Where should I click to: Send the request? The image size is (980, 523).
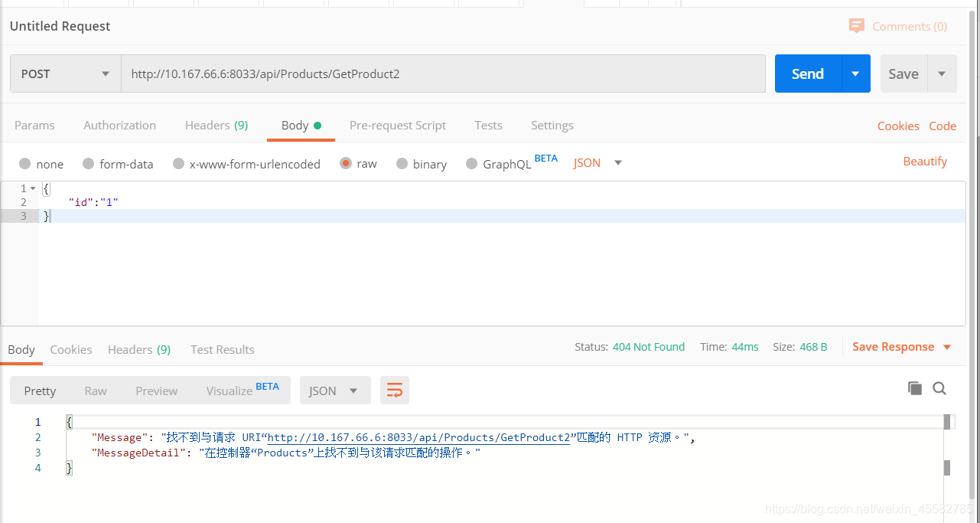pyautogui.click(x=808, y=74)
